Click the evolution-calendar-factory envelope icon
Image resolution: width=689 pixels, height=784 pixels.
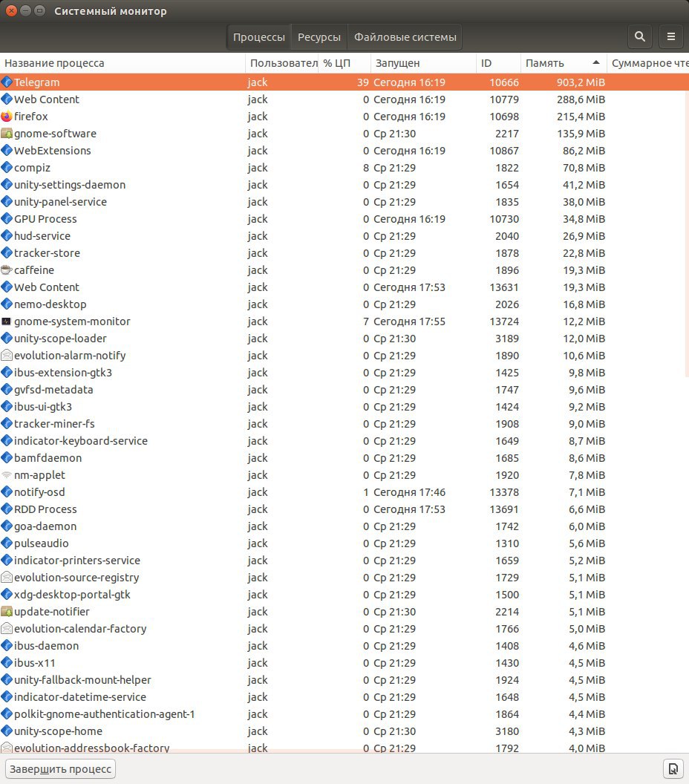7,629
